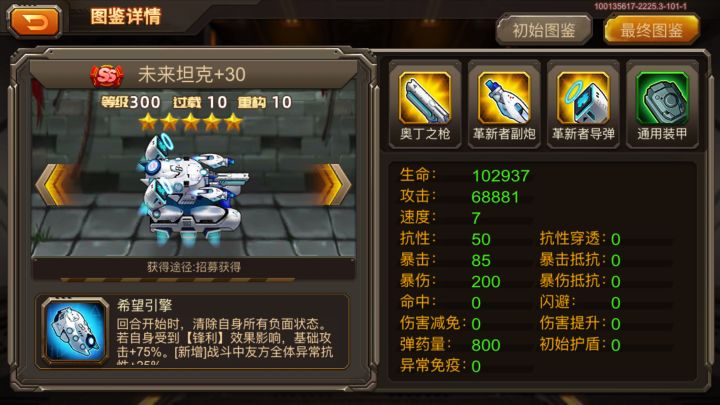Screen dimensions: 720x405
Task: Tap the 未来坦克 tank model
Action: click(193, 188)
